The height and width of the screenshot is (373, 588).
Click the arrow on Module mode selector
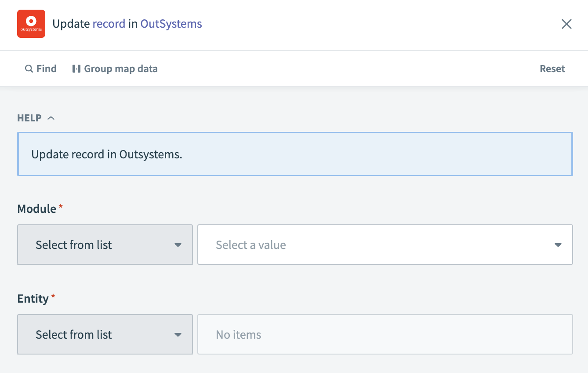click(x=178, y=245)
